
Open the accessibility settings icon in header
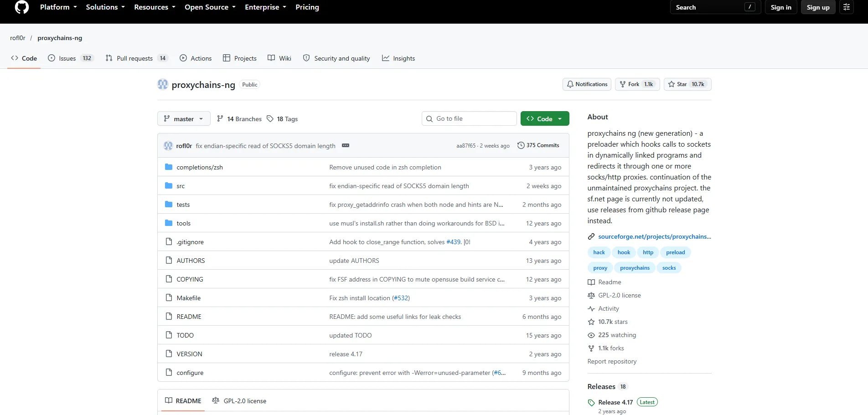(x=847, y=7)
